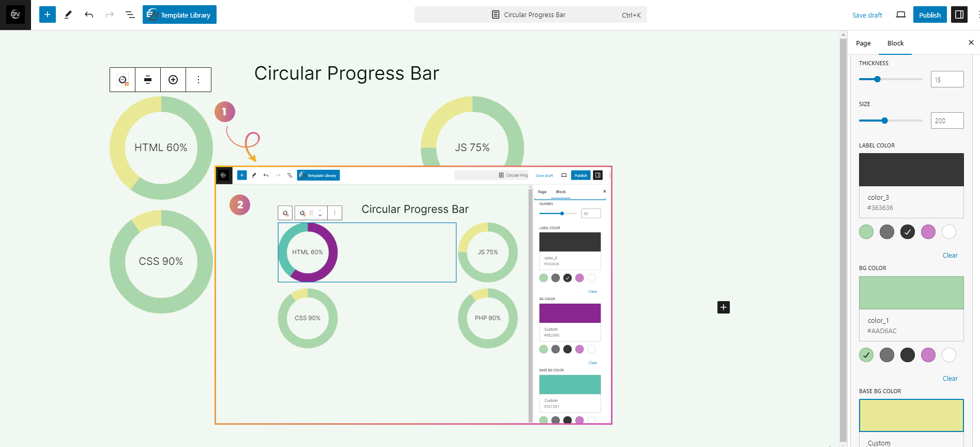The width and height of the screenshot is (980, 447).
Task: Publish the page
Action: click(930, 14)
